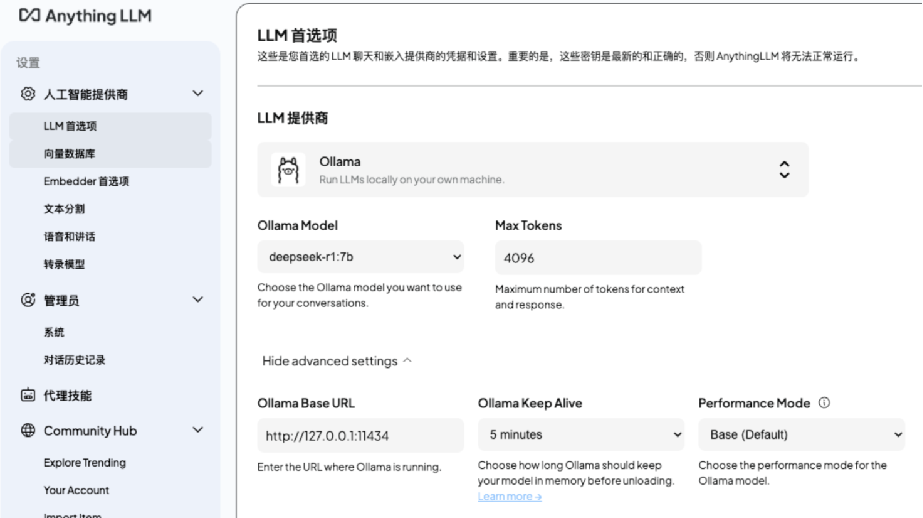The image size is (923, 518).
Task: Click the Community Hub globe icon
Action: [28, 430]
